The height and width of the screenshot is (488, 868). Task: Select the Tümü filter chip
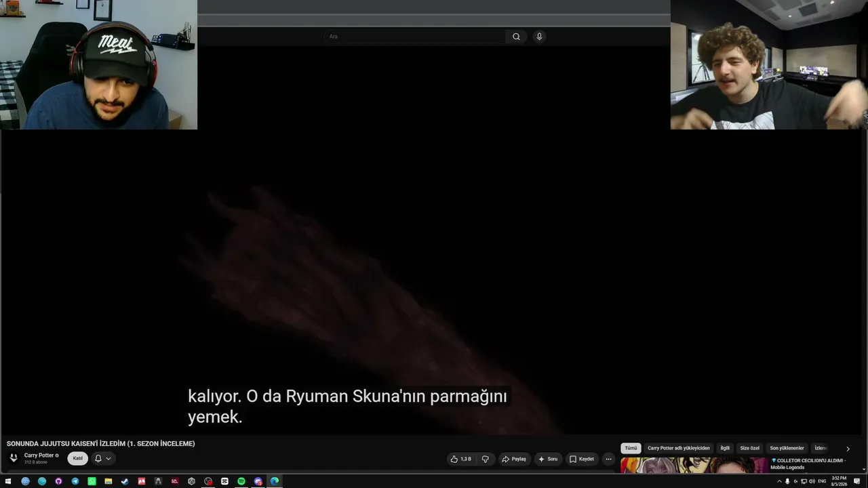(631, 448)
